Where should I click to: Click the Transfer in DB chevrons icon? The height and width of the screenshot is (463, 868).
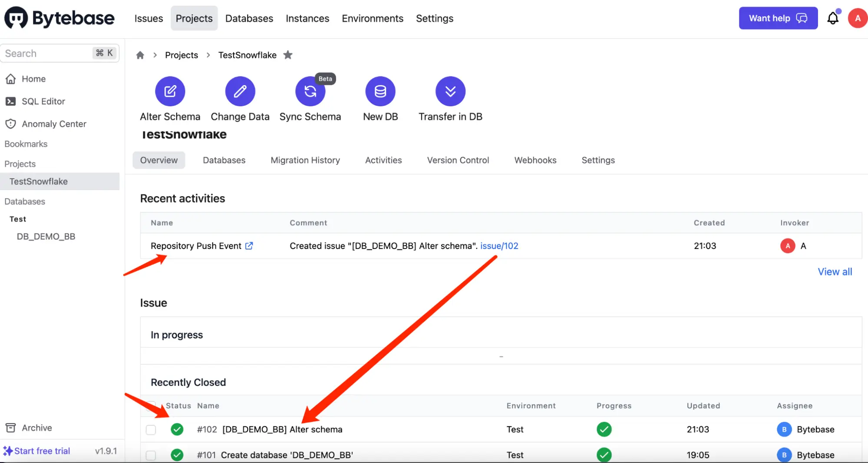450,91
